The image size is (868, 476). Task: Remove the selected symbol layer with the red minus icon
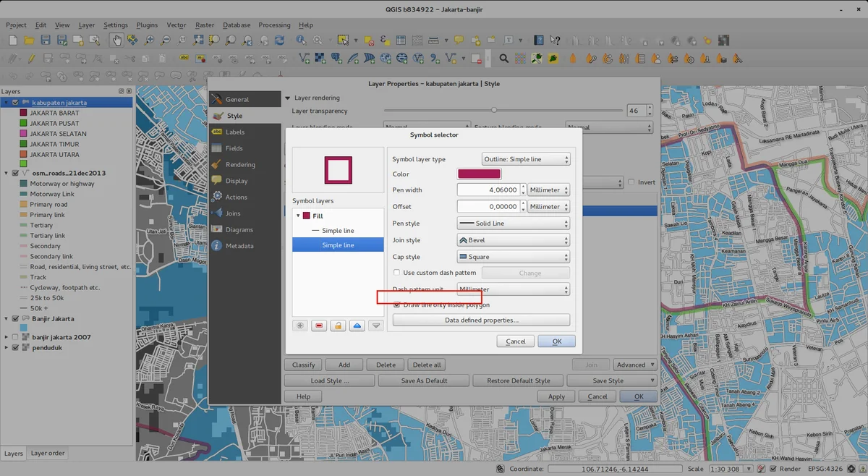tap(319, 326)
